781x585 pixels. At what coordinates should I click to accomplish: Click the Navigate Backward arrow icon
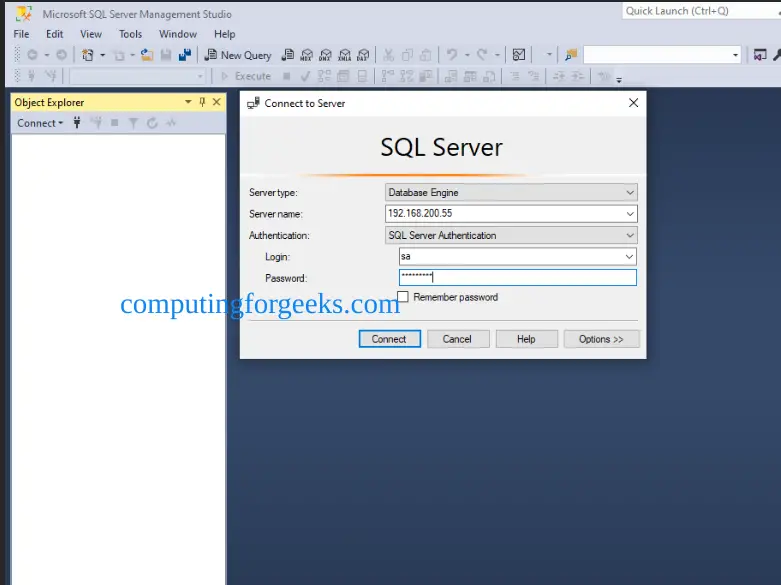(x=32, y=55)
